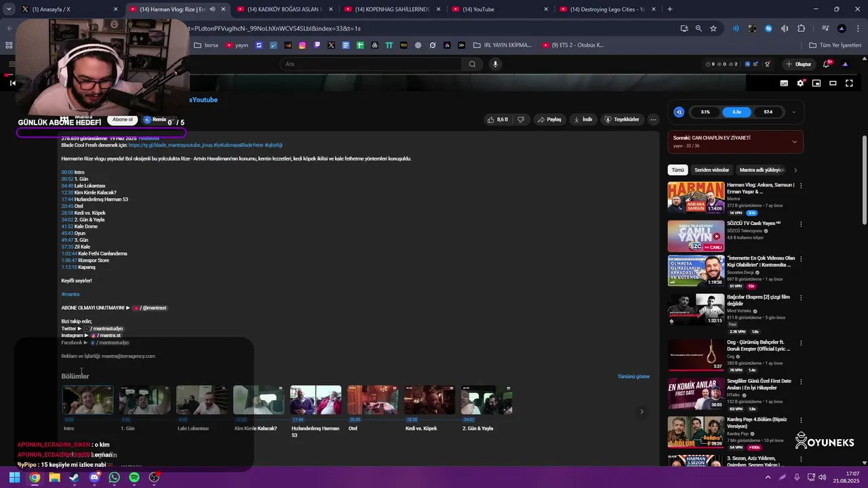
Task: Open options for SÖZCÜ TV Canlı Yayını
Action: 801,224
